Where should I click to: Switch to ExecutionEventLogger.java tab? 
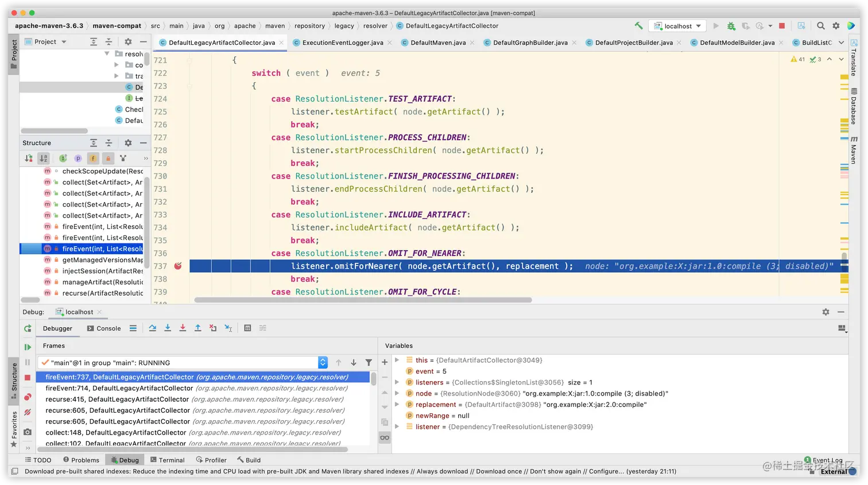tap(343, 42)
